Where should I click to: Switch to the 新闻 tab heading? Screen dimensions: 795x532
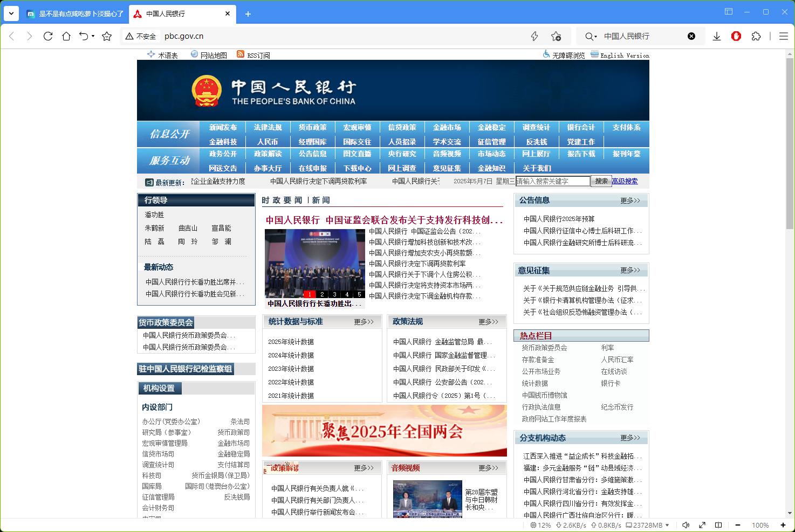click(x=321, y=200)
